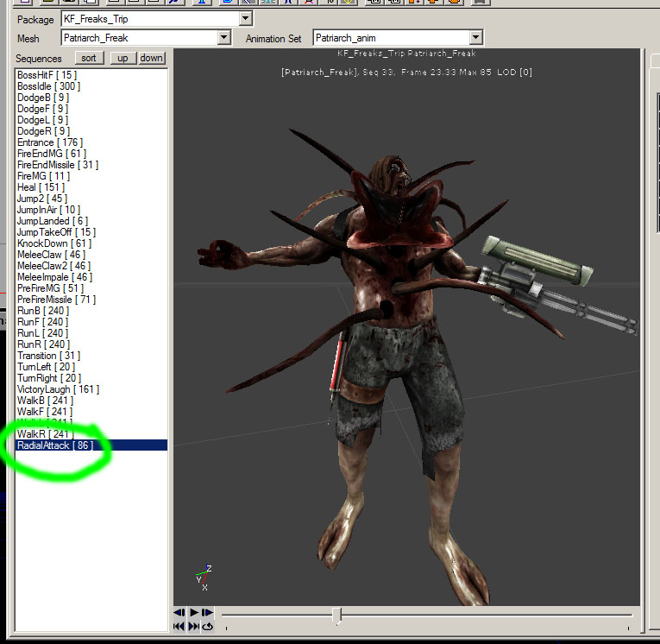Image resolution: width=660 pixels, height=644 pixels.
Task: Jump to the first animation frame
Action: 179,627
